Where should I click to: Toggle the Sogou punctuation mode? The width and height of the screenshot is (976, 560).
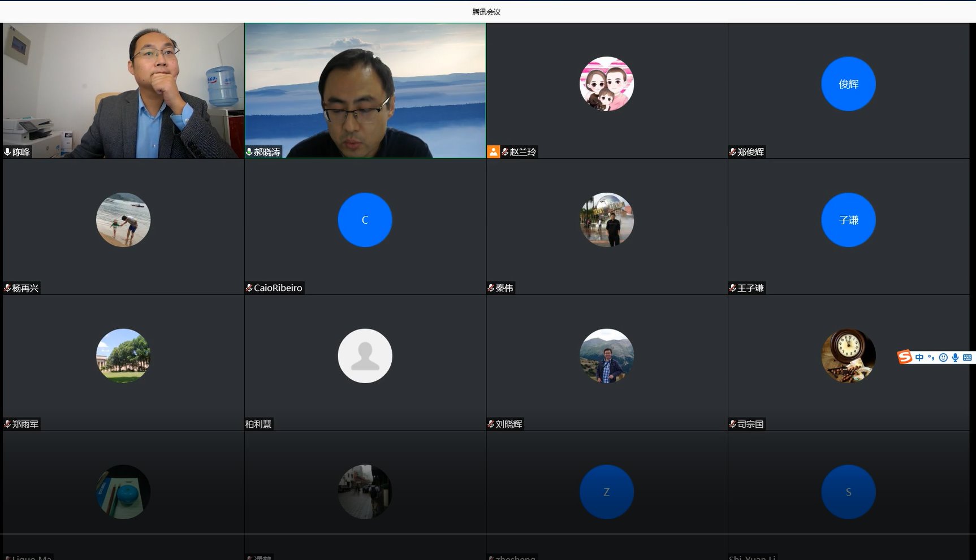[931, 357]
